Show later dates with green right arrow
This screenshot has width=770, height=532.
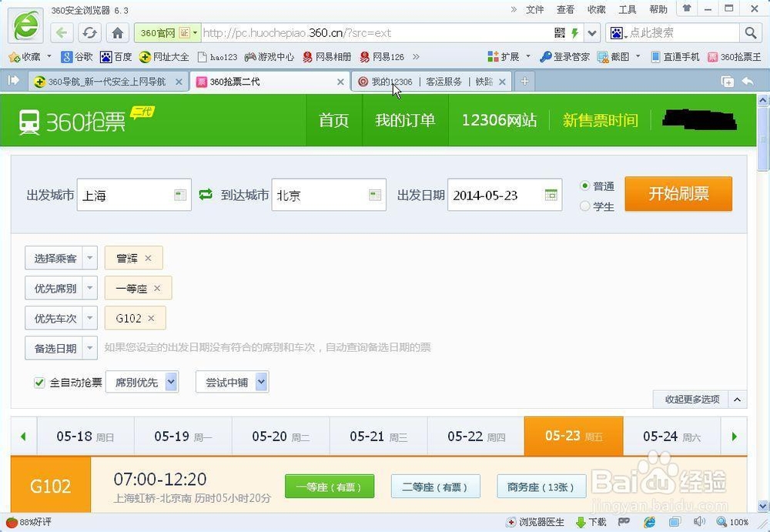coord(734,437)
